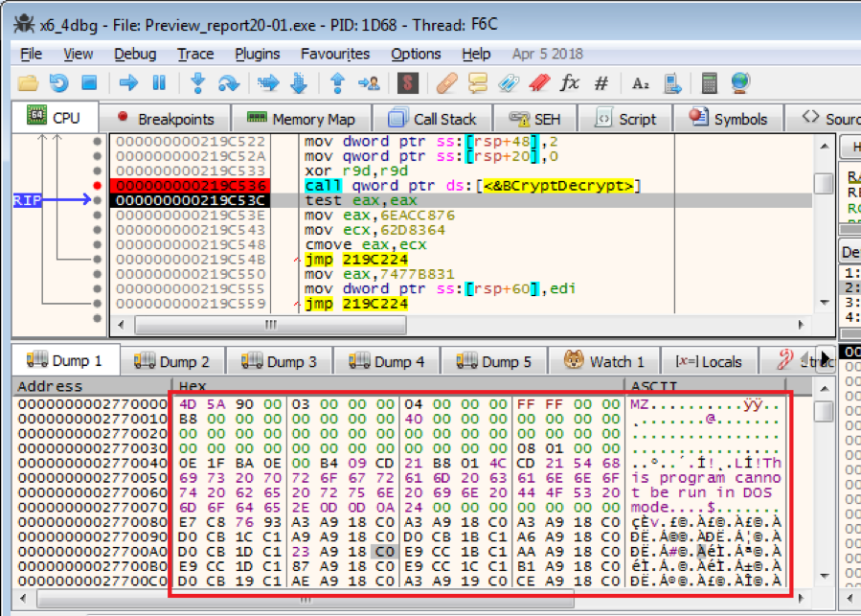Screen dimensions: 861x616
Task: Set breakpoint dot beside 000000000219C550
Action: tap(97, 274)
